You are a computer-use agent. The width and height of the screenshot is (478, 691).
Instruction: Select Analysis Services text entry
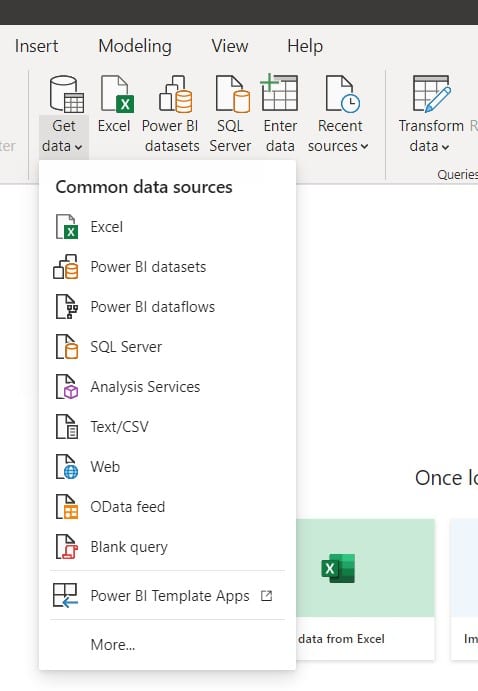(145, 387)
